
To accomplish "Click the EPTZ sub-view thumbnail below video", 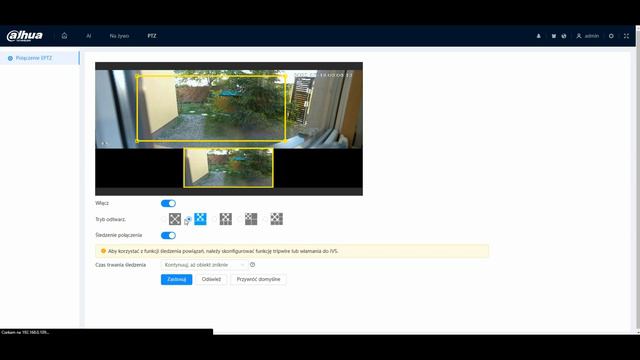I will (x=229, y=168).
